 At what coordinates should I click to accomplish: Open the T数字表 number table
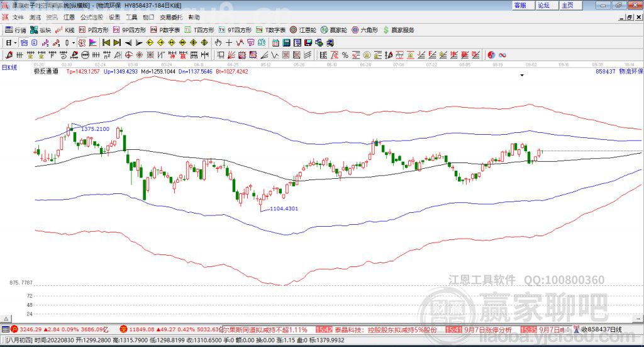(x=270, y=30)
